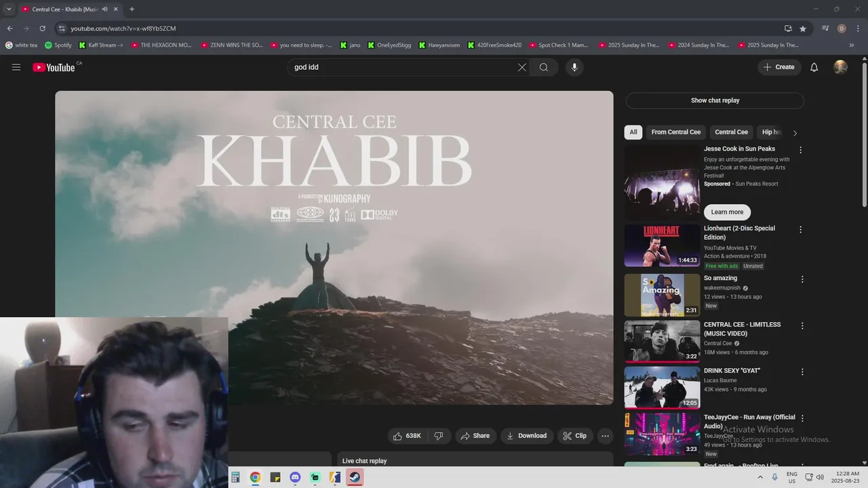
Task: Start voice search with the microphone
Action: tap(574, 67)
